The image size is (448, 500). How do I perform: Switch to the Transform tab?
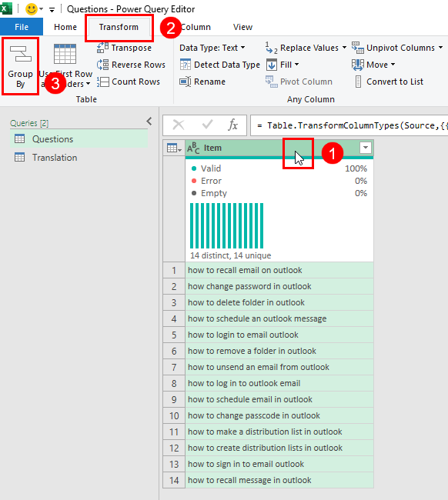119,27
